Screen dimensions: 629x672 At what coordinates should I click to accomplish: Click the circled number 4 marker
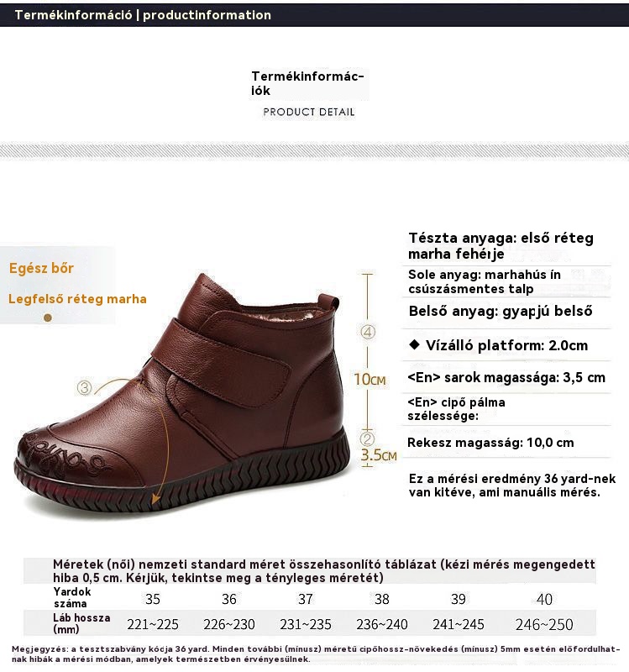tap(368, 332)
